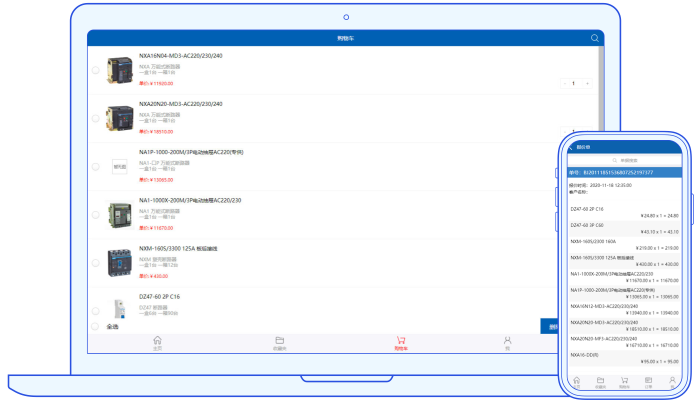Screen dimensions: 694x400
Task: Click laptop title NXA16N04-MD3-AC220/230/240
Action: [181, 56]
